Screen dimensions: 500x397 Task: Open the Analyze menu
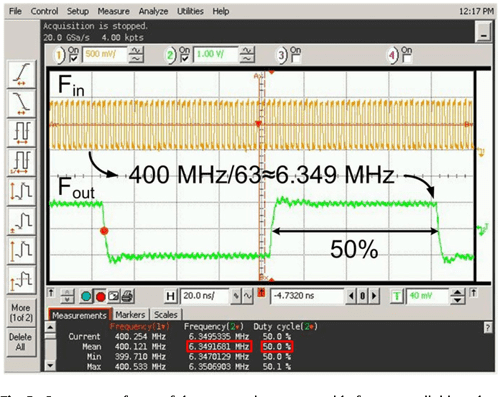click(x=153, y=11)
